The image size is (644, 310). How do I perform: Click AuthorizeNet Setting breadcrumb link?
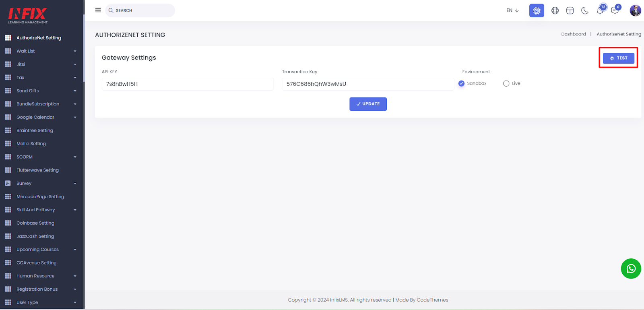(x=619, y=34)
